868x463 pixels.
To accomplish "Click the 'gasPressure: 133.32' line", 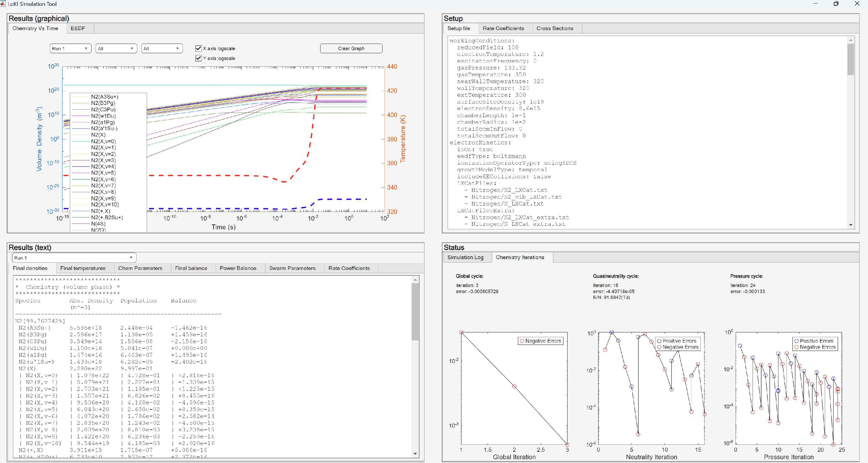I will (491, 68).
